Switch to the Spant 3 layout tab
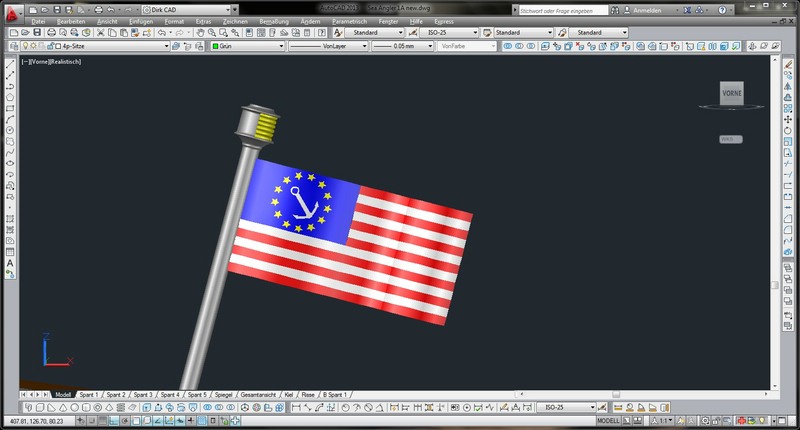The image size is (800, 430). [x=143, y=395]
